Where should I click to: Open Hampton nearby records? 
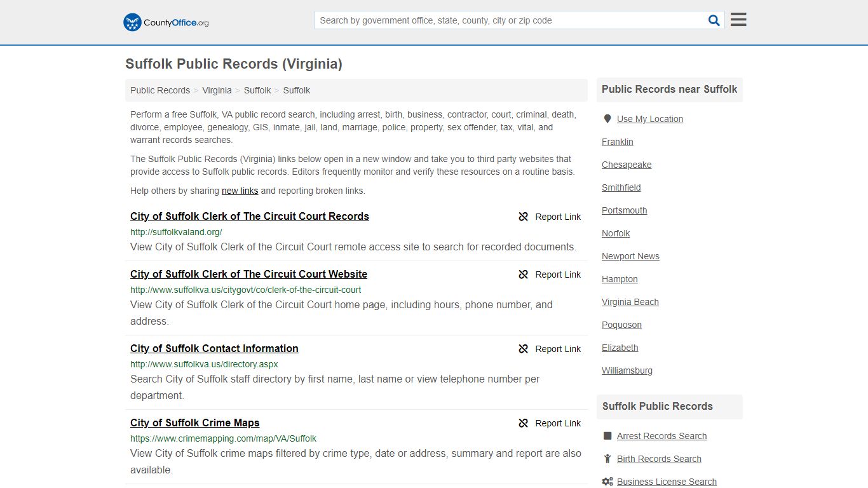pos(620,279)
